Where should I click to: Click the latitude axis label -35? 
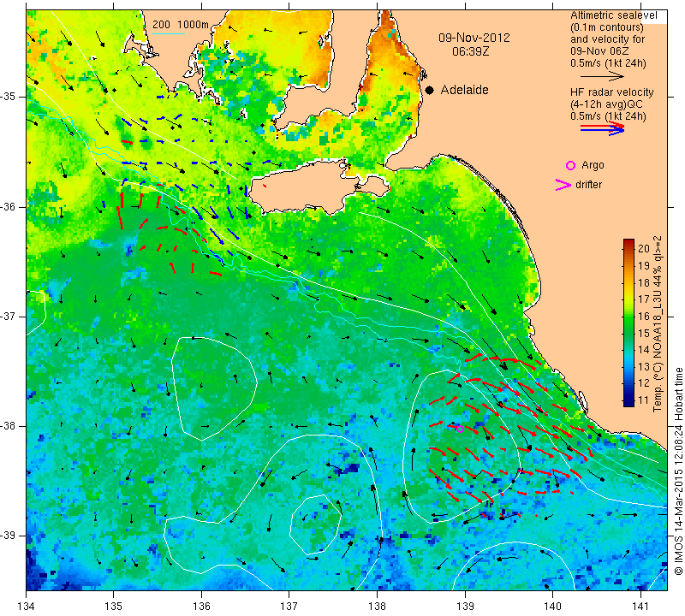point(8,97)
